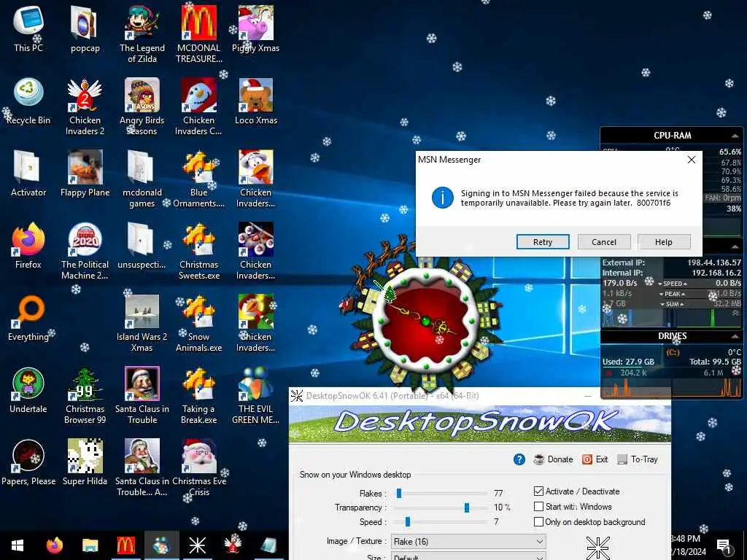
Task: Select the Firefox desktop shortcut
Action: tap(28, 246)
